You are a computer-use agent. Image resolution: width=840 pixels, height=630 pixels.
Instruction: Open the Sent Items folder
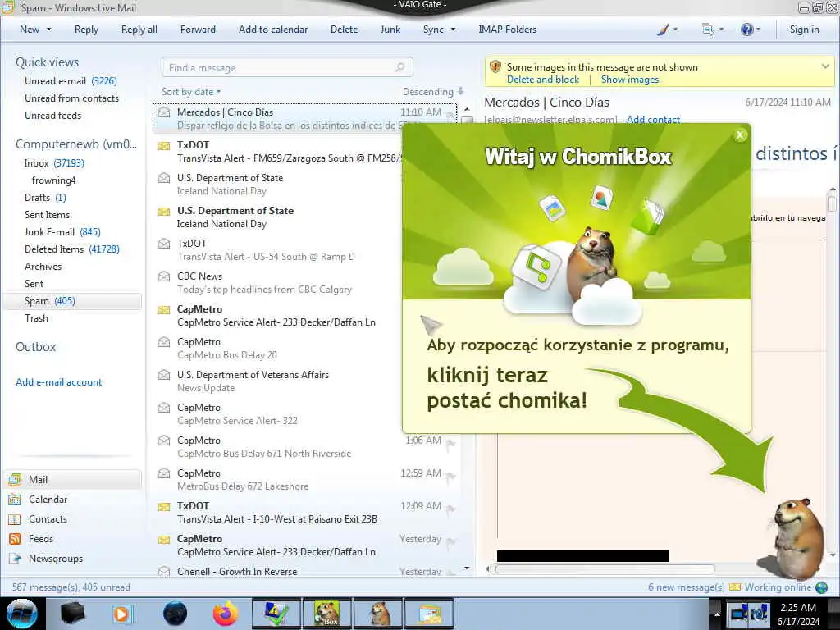(47, 215)
